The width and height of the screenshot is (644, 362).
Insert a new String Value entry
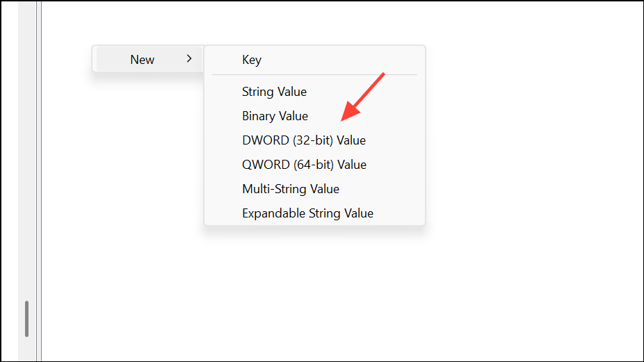(x=274, y=92)
